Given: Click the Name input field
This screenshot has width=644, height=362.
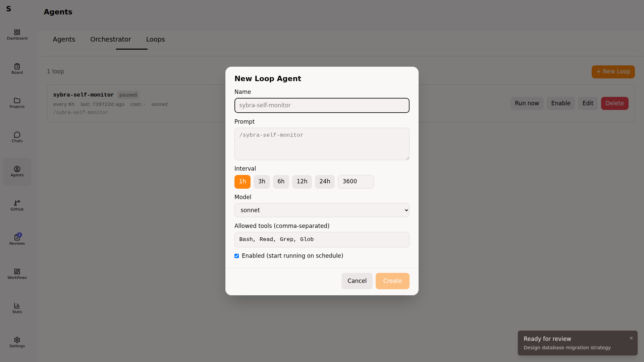Looking at the screenshot, I should [322, 105].
